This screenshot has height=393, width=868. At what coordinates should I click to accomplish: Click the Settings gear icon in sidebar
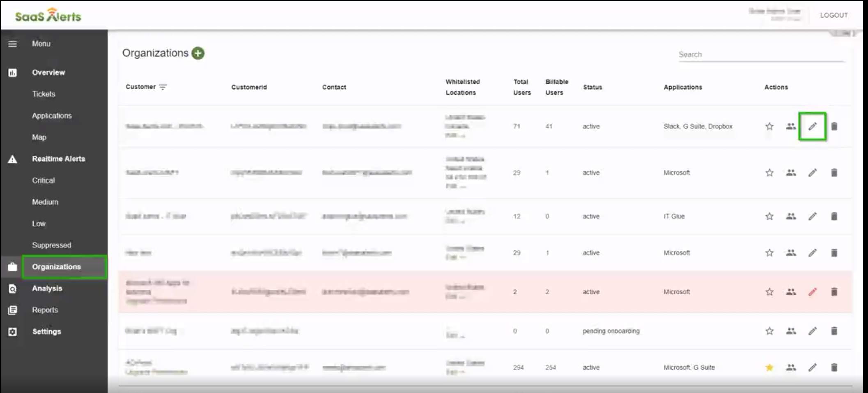tap(12, 332)
